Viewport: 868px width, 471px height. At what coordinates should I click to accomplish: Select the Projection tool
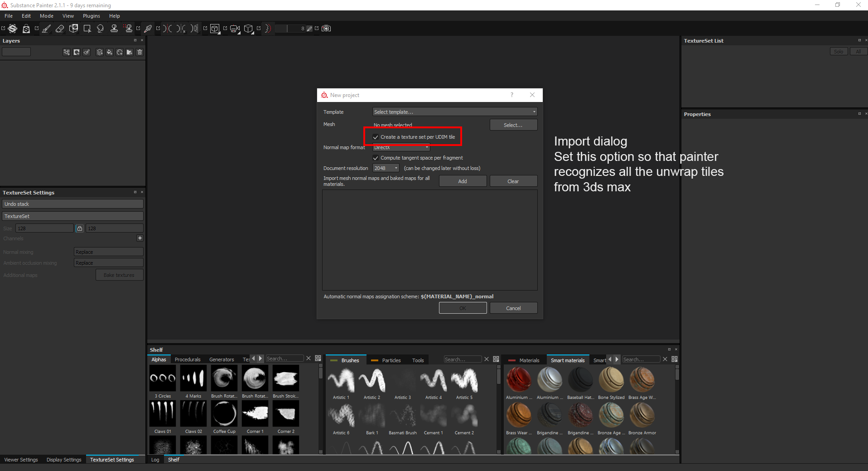coord(73,29)
